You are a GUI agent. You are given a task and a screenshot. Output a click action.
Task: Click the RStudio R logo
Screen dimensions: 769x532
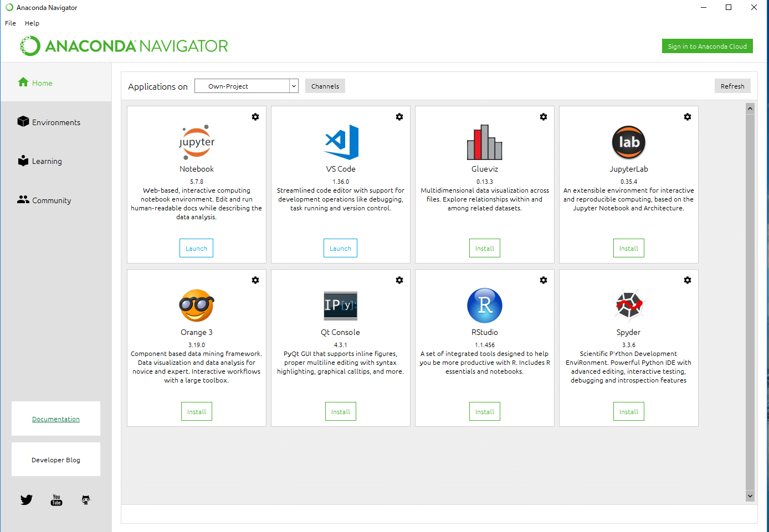pyautogui.click(x=485, y=306)
